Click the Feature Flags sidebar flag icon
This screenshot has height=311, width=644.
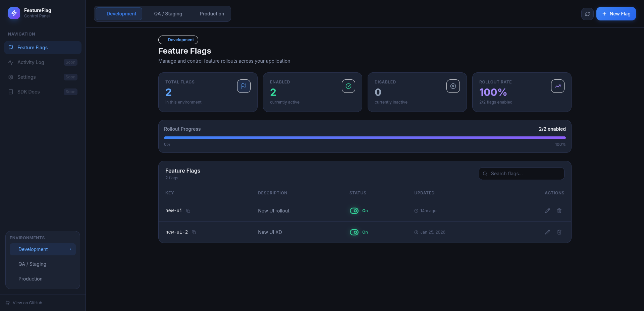coord(11,48)
